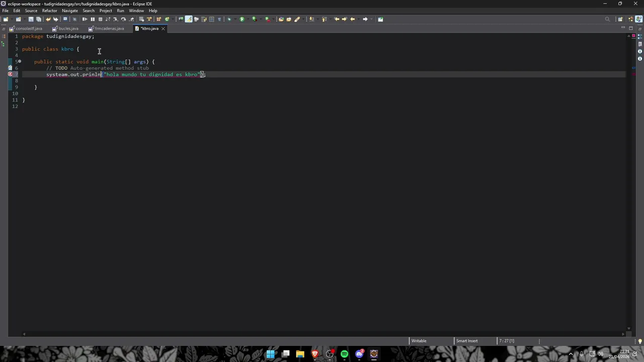Click the package name tudignidadesgay in line 1
Viewport: 644px width, 362px height.
[x=69, y=36]
